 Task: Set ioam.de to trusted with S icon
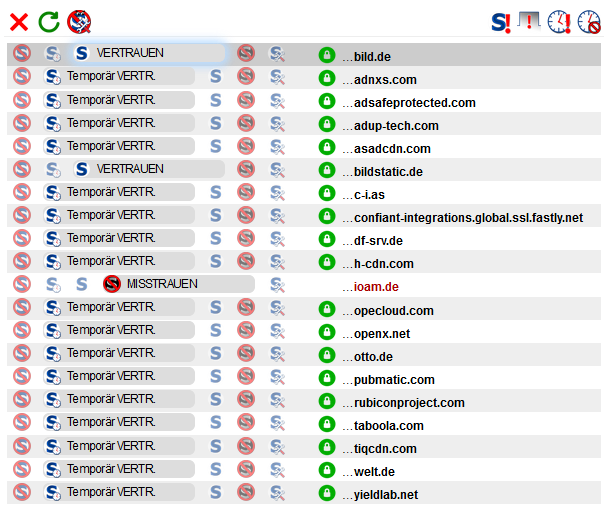pyautogui.click(x=81, y=284)
